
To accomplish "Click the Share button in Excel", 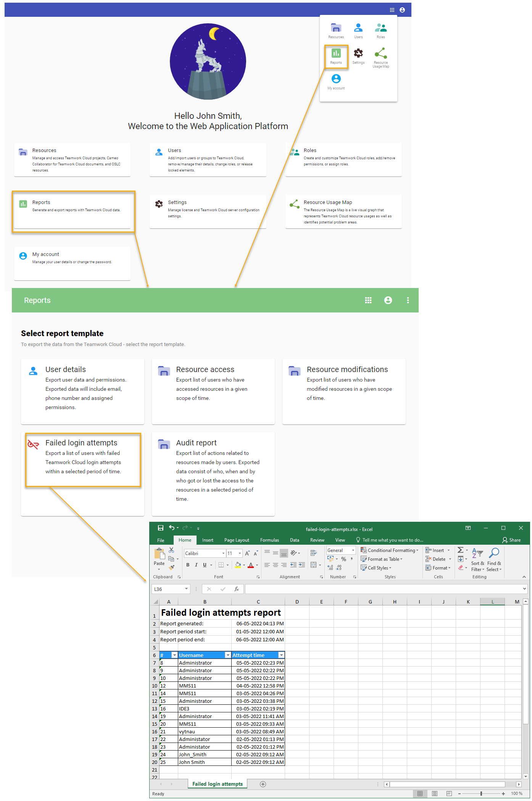I will (511, 540).
